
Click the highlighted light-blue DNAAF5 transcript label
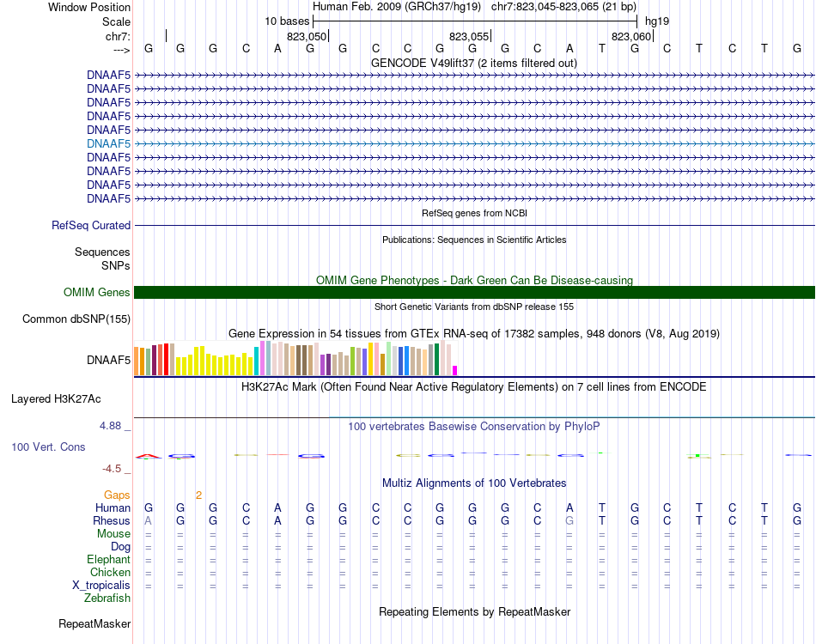coord(108,143)
